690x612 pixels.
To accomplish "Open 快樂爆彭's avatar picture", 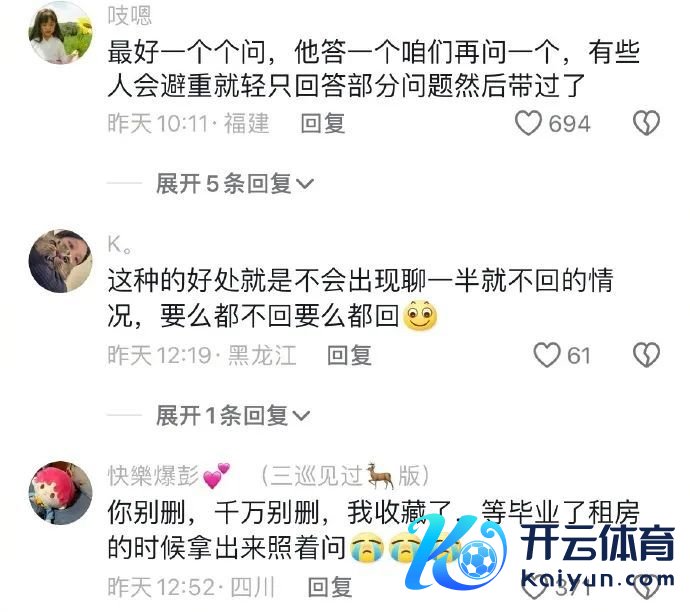I will point(61,493).
